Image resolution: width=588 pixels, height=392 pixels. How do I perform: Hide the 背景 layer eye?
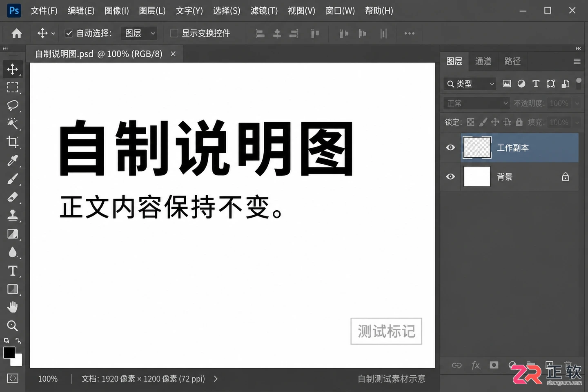450,176
